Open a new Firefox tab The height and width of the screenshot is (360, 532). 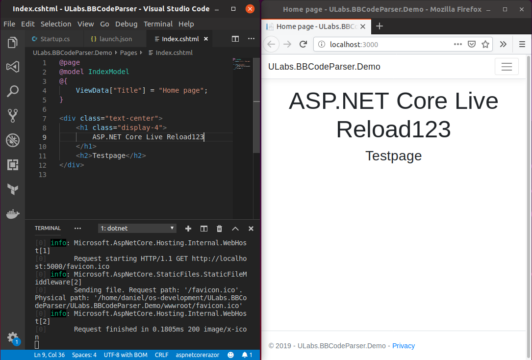pos(379,26)
